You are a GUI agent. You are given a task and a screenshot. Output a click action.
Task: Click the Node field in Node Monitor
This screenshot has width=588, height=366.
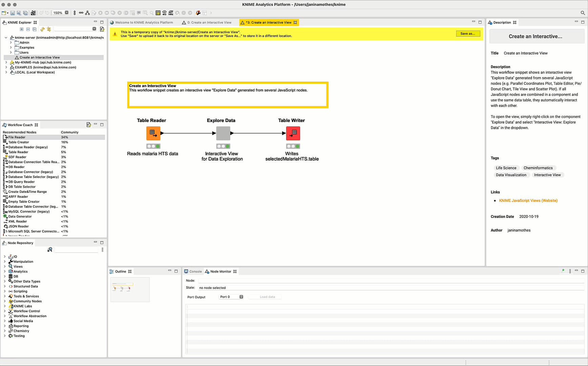[x=391, y=281]
